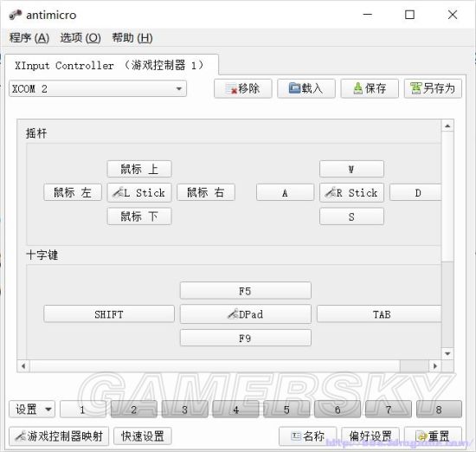Edit the SHIFT DPad left mapping
476x452 pixels.
109,313
